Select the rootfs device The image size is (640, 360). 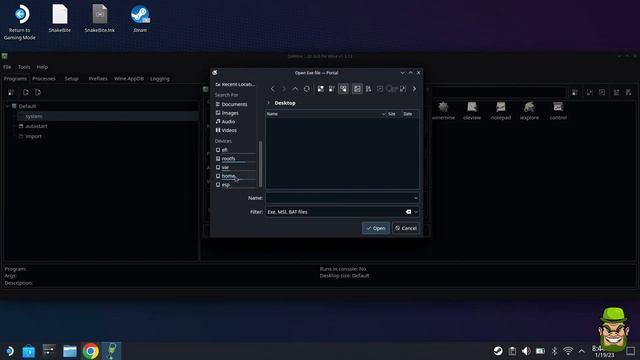[x=236, y=158]
